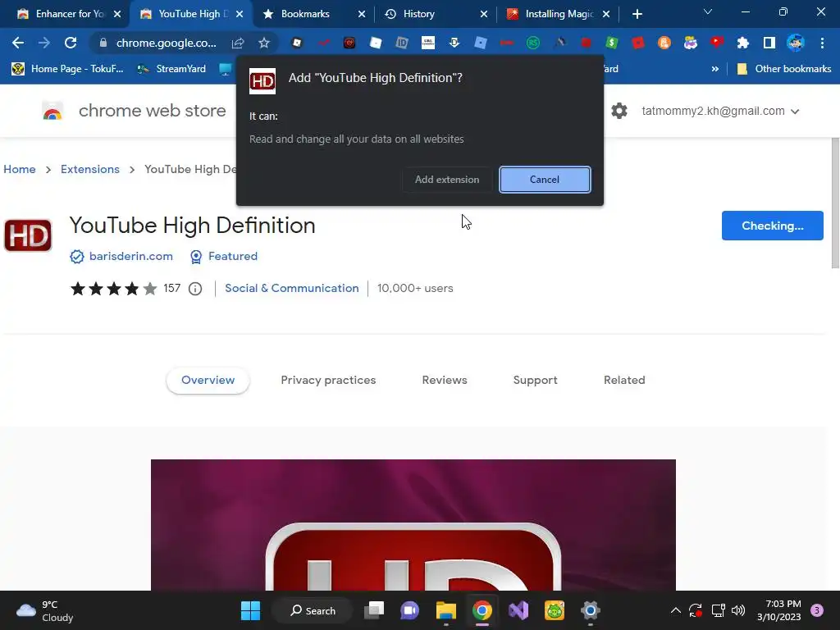The height and width of the screenshot is (630, 840).
Task: Go to Extensions breadcrumb
Action: coord(90,169)
